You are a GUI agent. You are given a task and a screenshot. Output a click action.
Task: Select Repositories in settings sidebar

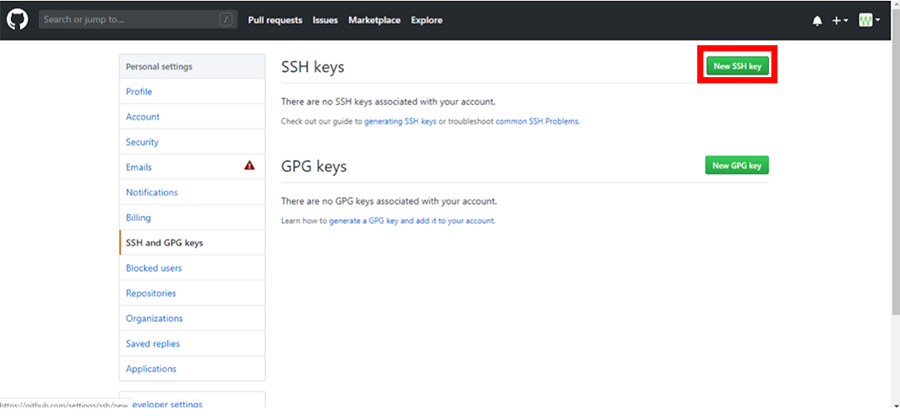tap(192, 293)
